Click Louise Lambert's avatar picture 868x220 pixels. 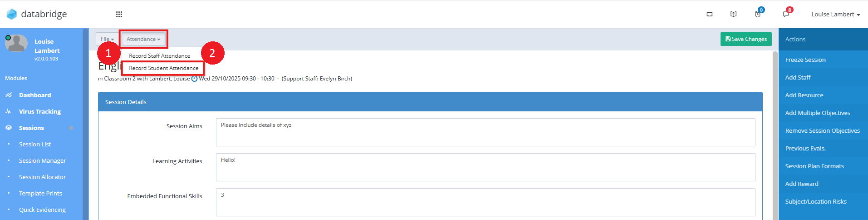pyautogui.click(x=16, y=43)
